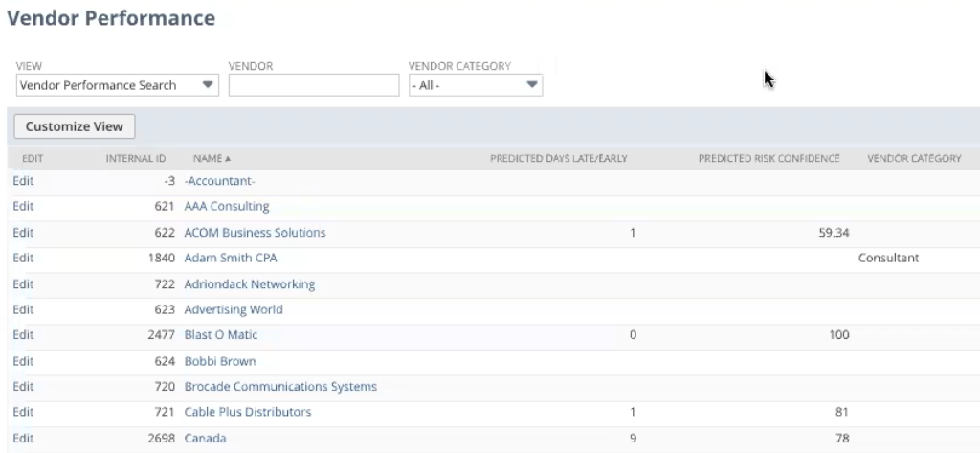Click the Vendor Category column header
Image resolution: width=980 pixels, height=453 pixels.
pos(914,159)
